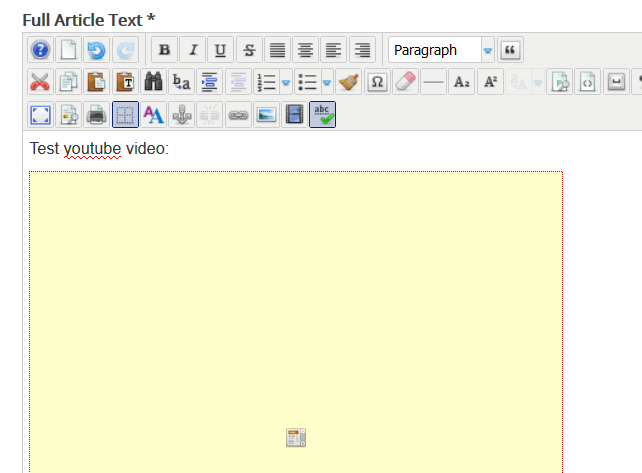Click misspelled word 'youtube' in editor
This screenshot has height=473, width=642.
pos(93,149)
